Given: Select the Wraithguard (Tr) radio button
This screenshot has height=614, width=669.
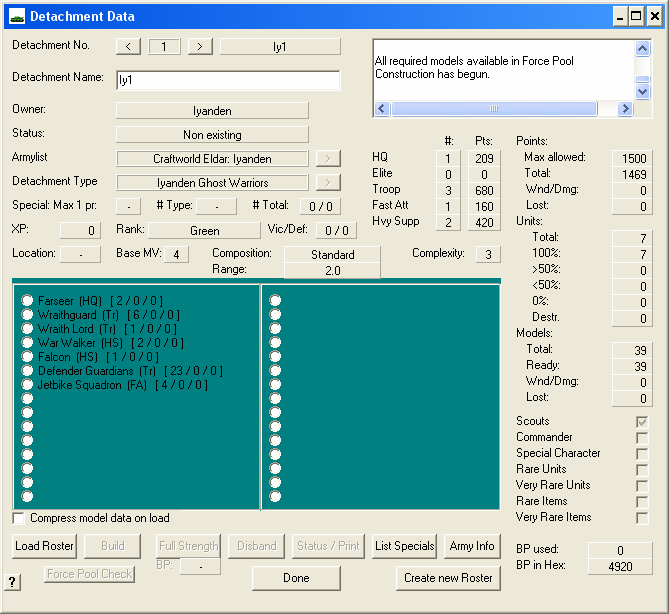Looking at the screenshot, I should pyautogui.click(x=27, y=314).
